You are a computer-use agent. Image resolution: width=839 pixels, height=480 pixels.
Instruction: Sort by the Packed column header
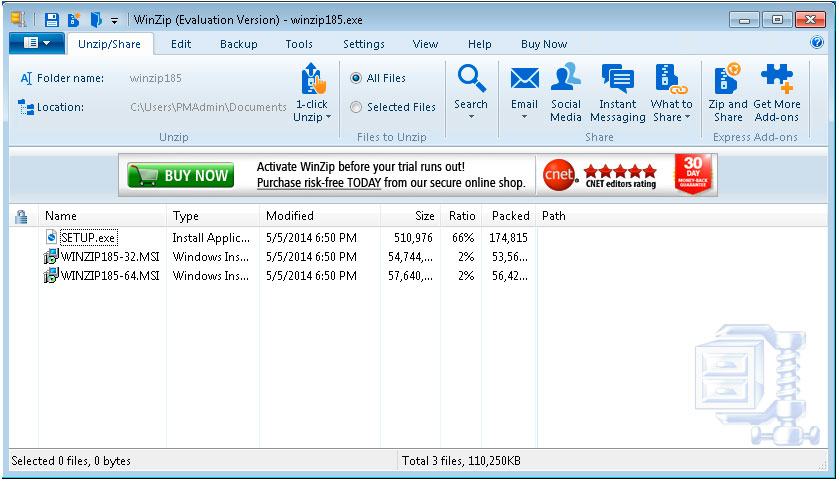pyautogui.click(x=509, y=216)
